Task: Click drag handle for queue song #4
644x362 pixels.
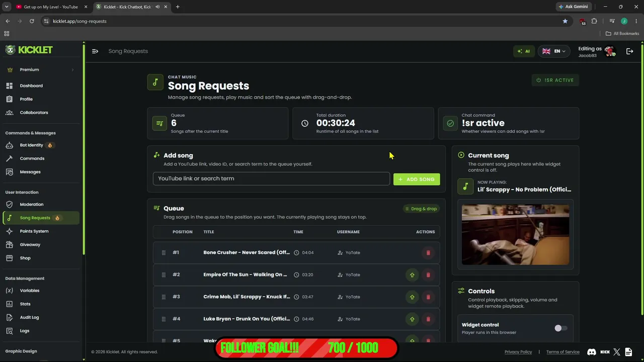Action: pos(164,319)
